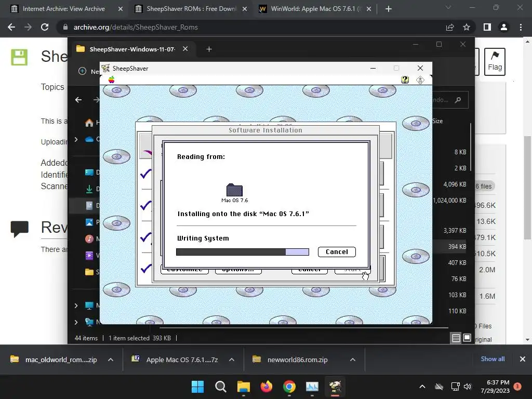Click the page vertical scrollbar
The image size is (532, 399).
click(527, 187)
